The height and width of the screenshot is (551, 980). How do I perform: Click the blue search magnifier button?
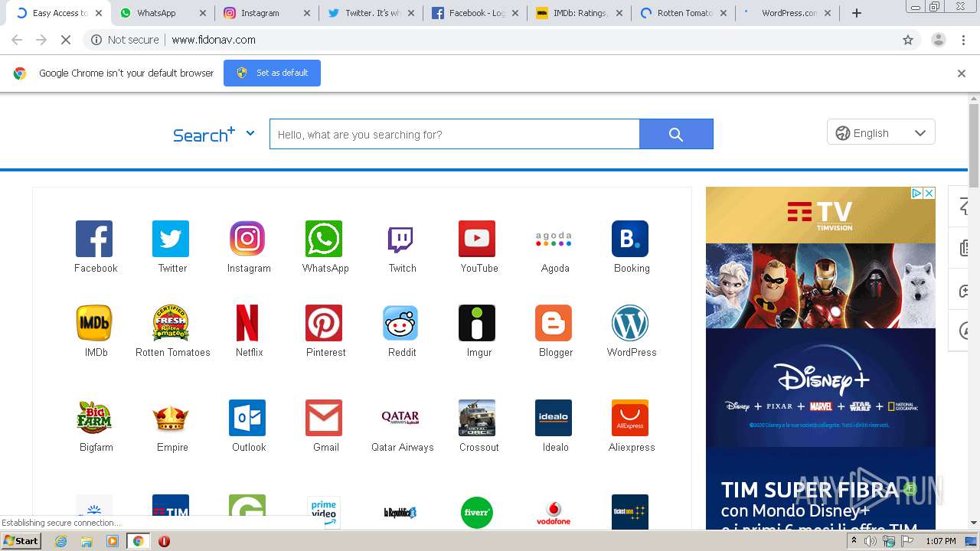click(x=676, y=134)
